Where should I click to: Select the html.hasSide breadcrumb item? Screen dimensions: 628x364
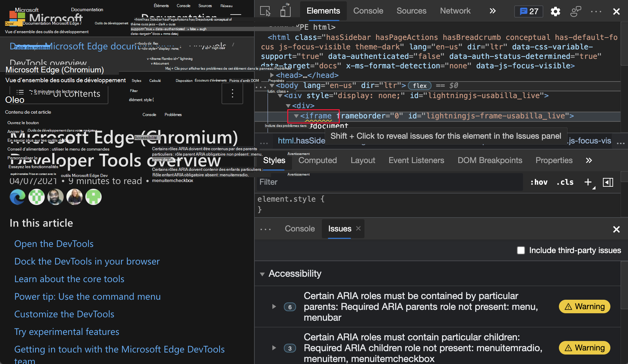tap(301, 141)
